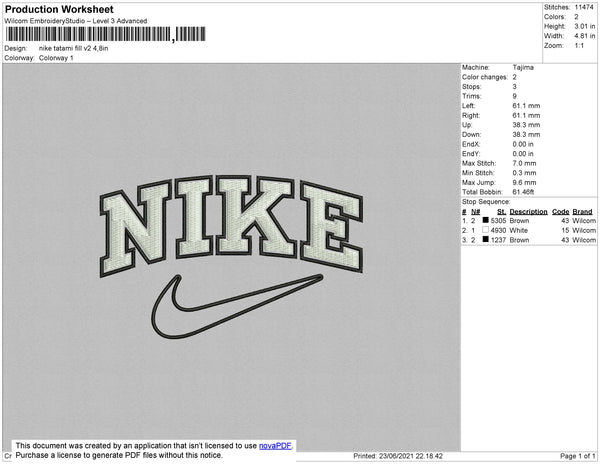Select the Color changes value
This screenshot has width=600, height=464.
(x=514, y=77)
